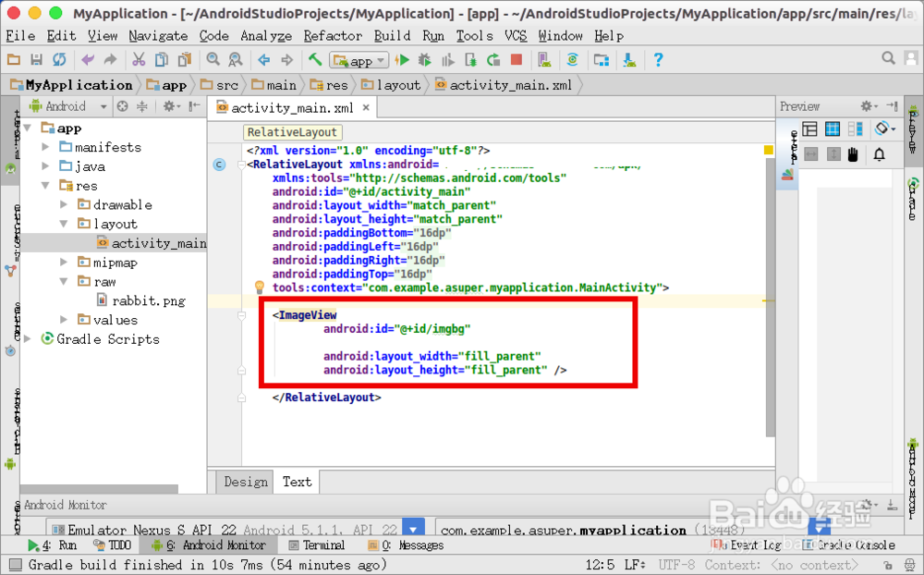Open the emulator device selector dropdown arrow
This screenshot has width=924, height=575.
(413, 529)
